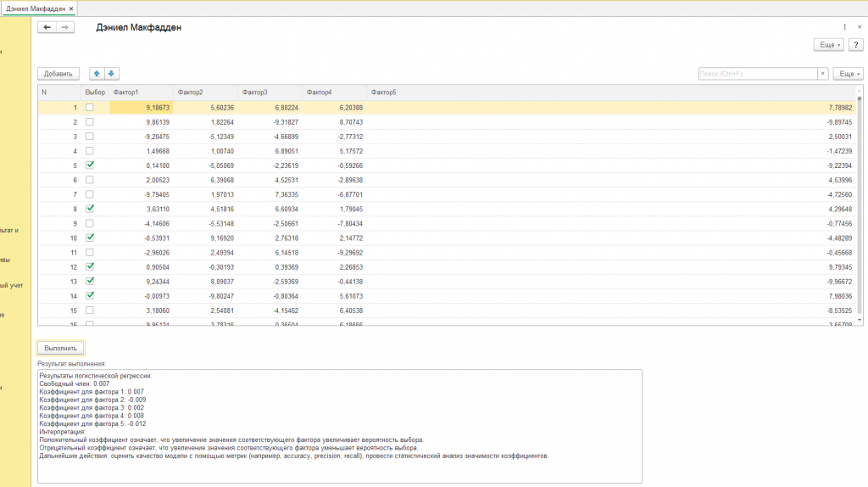
Task: Select cell 8,89037 in row 13
Action: [205, 282]
